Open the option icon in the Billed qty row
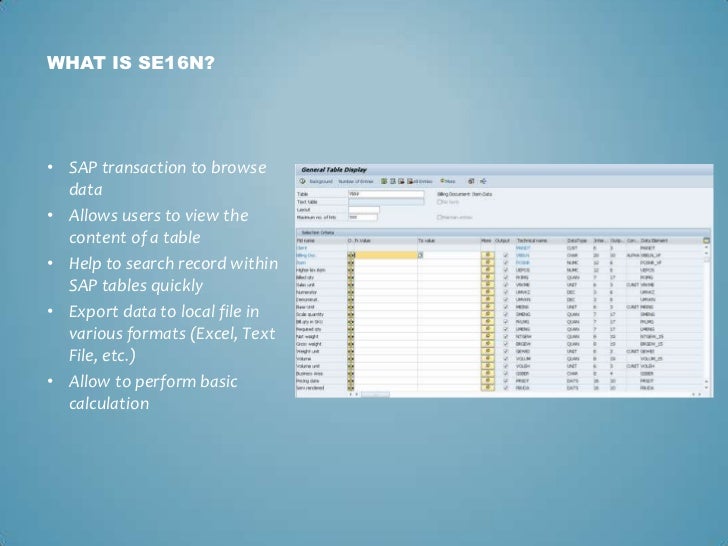This screenshot has height=546, width=728. (x=351, y=278)
